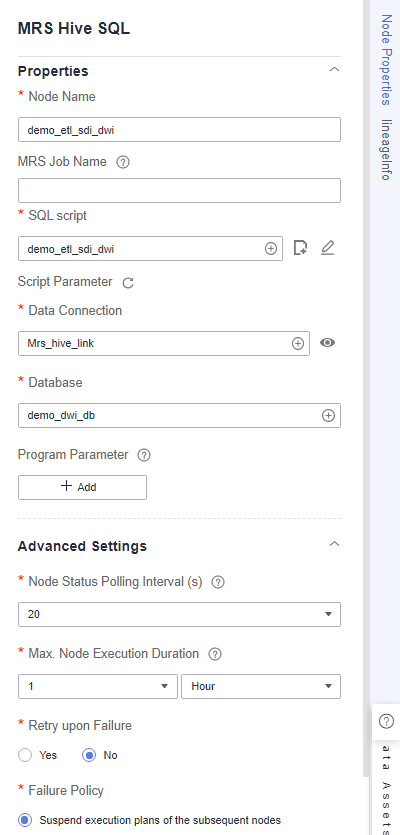
Task: View Data Connection details with the eye icon
Action: [328, 343]
